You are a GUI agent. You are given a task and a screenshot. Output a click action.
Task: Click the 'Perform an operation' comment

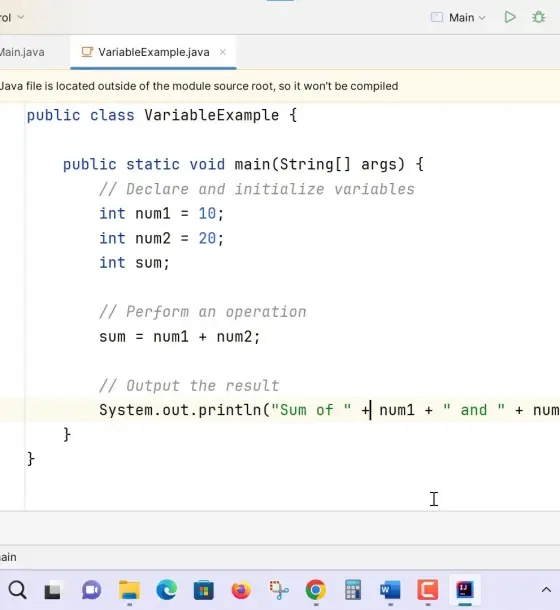tap(203, 312)
